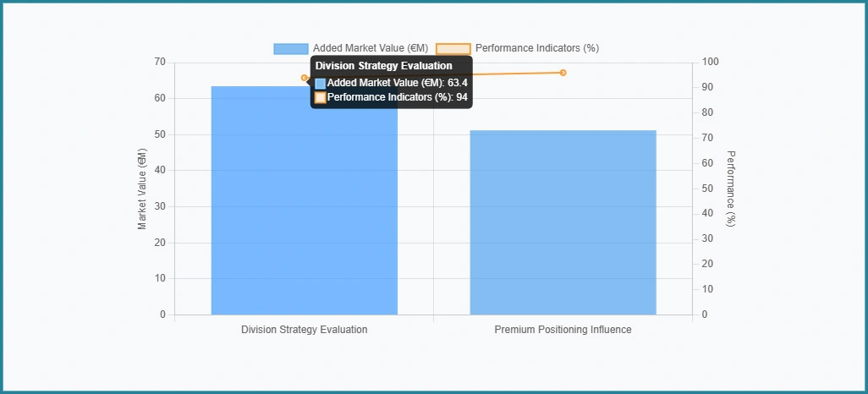Click the tooltip title Division Strategy Evaluation
Screen dimensions: 868x394
point(383,66)
